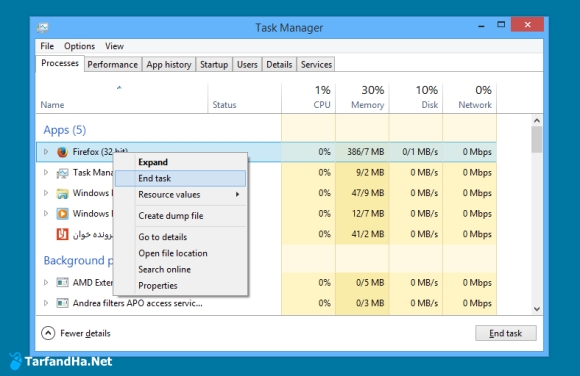Minimize the Task Manager window
Viewport: 580px width, 376px height.
coord(481,26)
